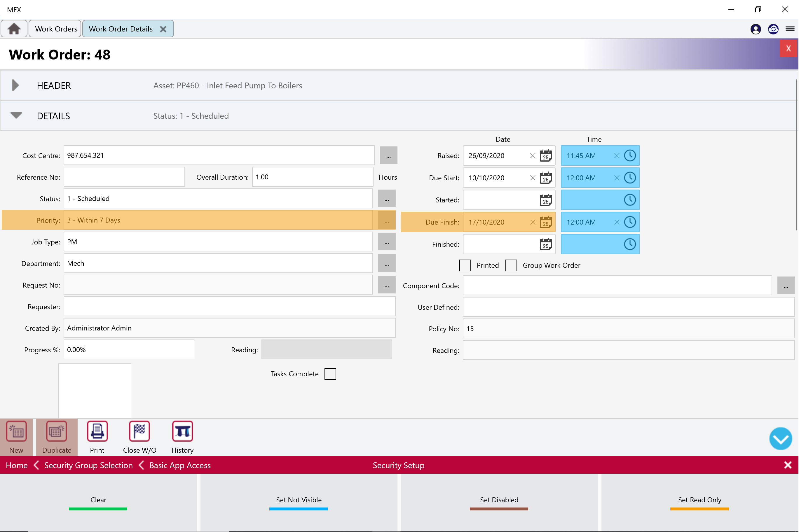Open the calendar picker for the Finished date
799x532 pixels.
(546, 244)
